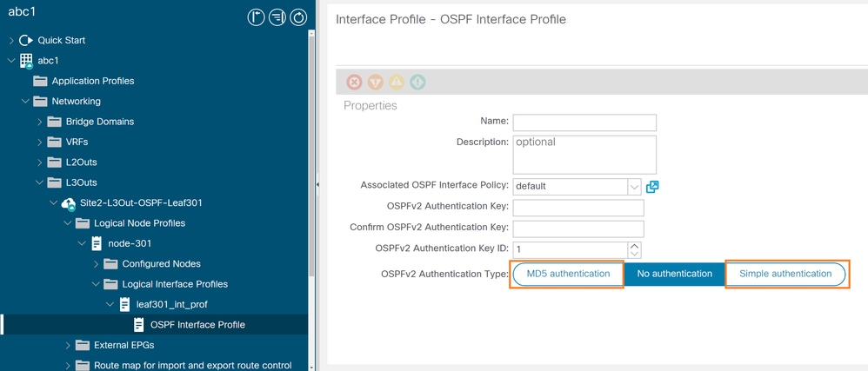Click the Bridge Domains folder icon

[x=54, y=122]
